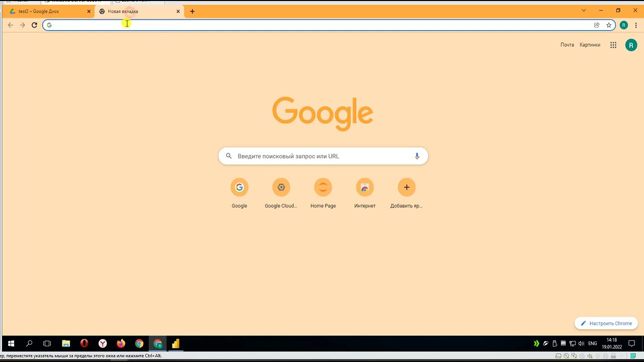The image size is (644, 362).
Task: Launch Opera from the taskbar
Action: click(x=84, y=343)
